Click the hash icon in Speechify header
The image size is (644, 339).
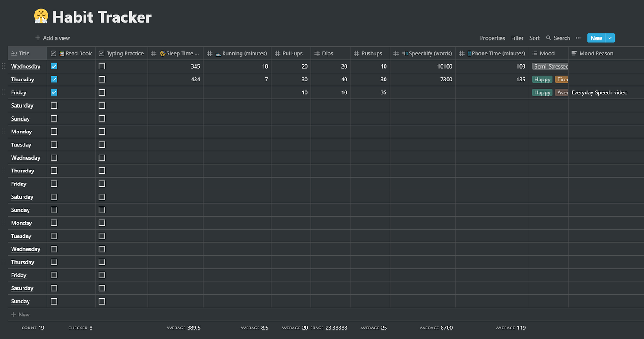click(396, 53)
